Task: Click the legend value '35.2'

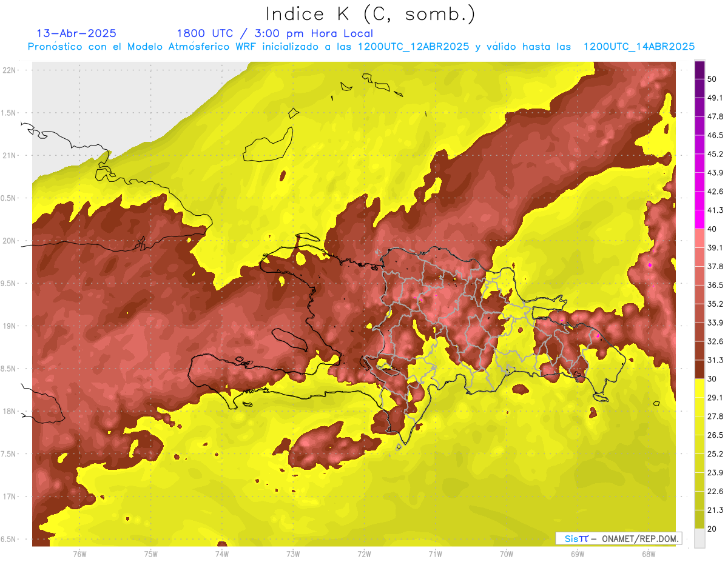Action: coord(715,304)
